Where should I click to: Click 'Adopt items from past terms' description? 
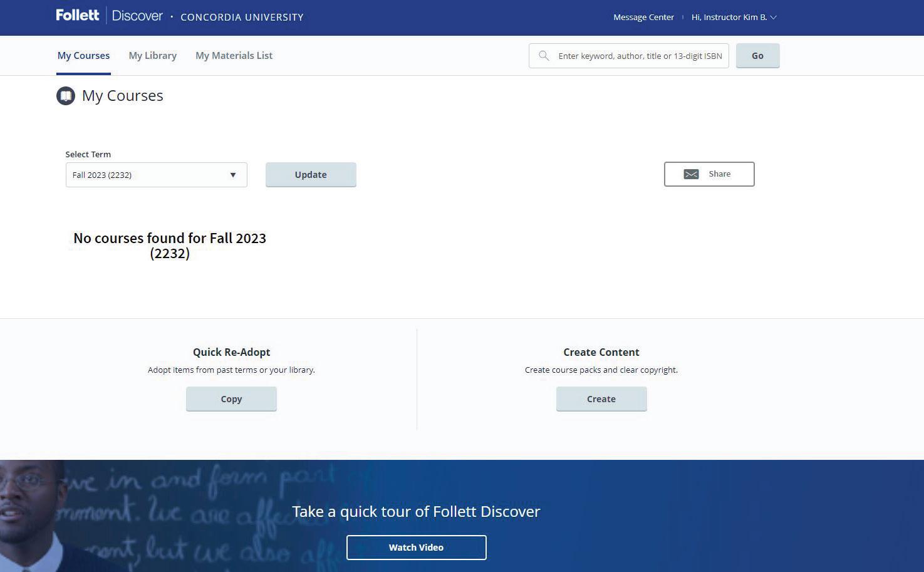231,370
